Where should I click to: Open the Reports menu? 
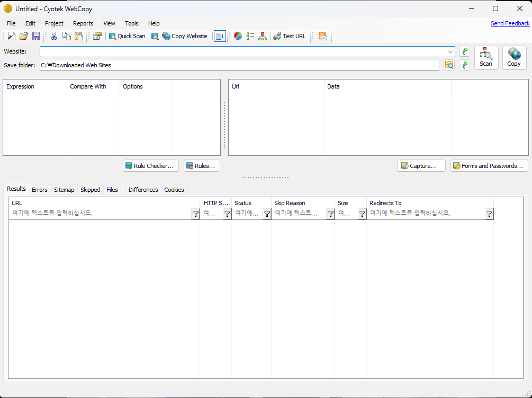(83, 23)
